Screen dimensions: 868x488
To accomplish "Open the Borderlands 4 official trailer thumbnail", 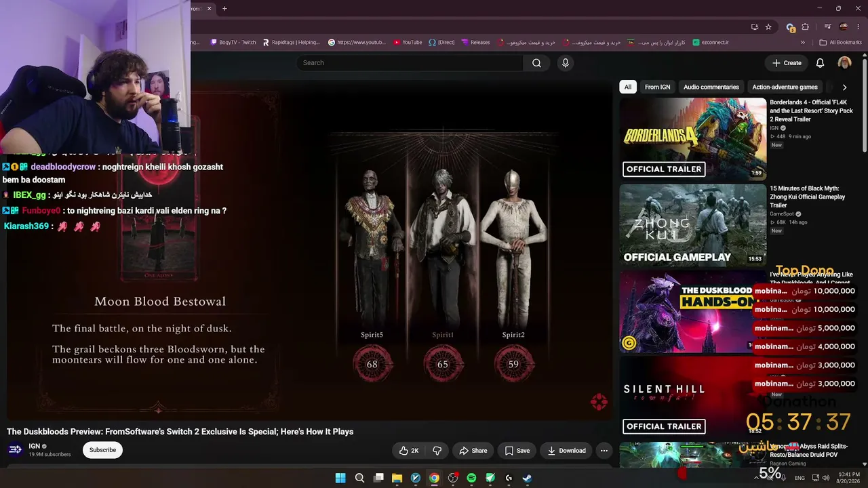I will tap(693, 138).
